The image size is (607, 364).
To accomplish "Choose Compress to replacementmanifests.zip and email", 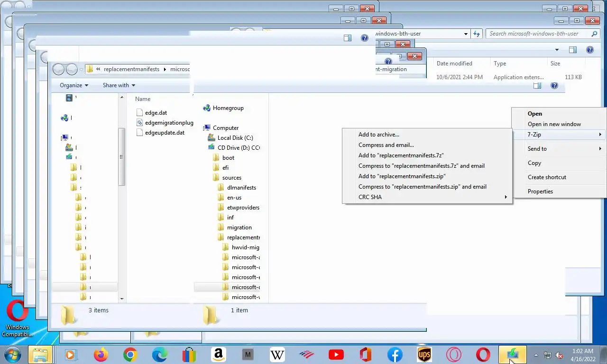I will (427, 187).
